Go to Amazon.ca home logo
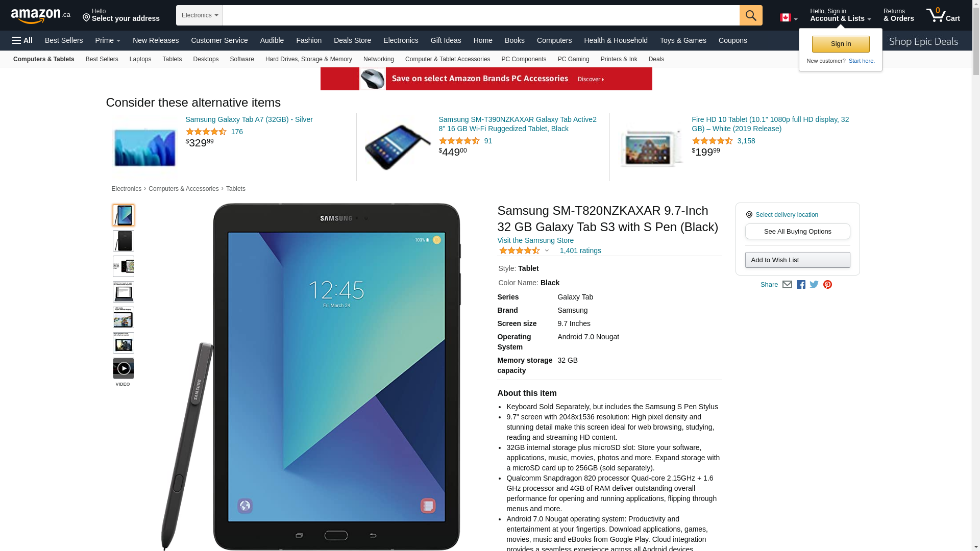This screenshot has height=551, width=980. click(x=41, y=16)
